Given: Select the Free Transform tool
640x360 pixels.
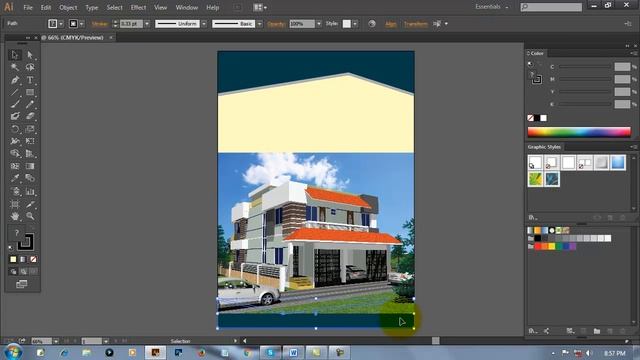Looking at the screenshot, I should (x=30, y=141).
